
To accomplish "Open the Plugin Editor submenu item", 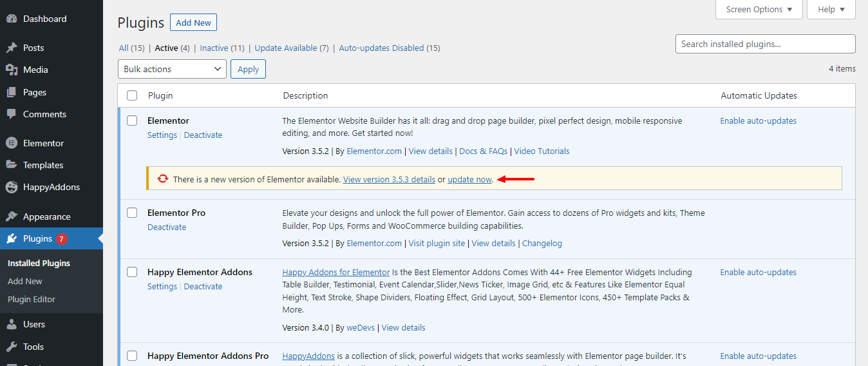I will 32,299.
